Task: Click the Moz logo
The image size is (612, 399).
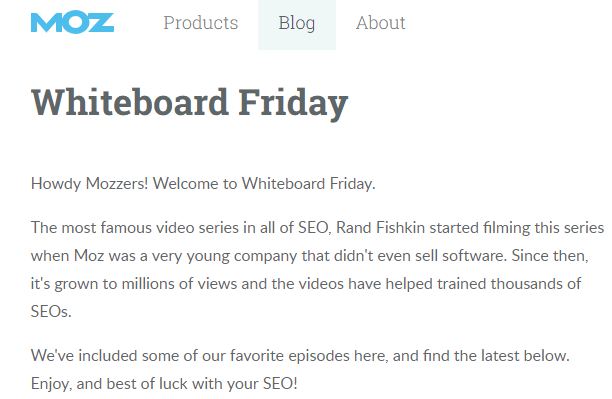Action: pos(72,23)
